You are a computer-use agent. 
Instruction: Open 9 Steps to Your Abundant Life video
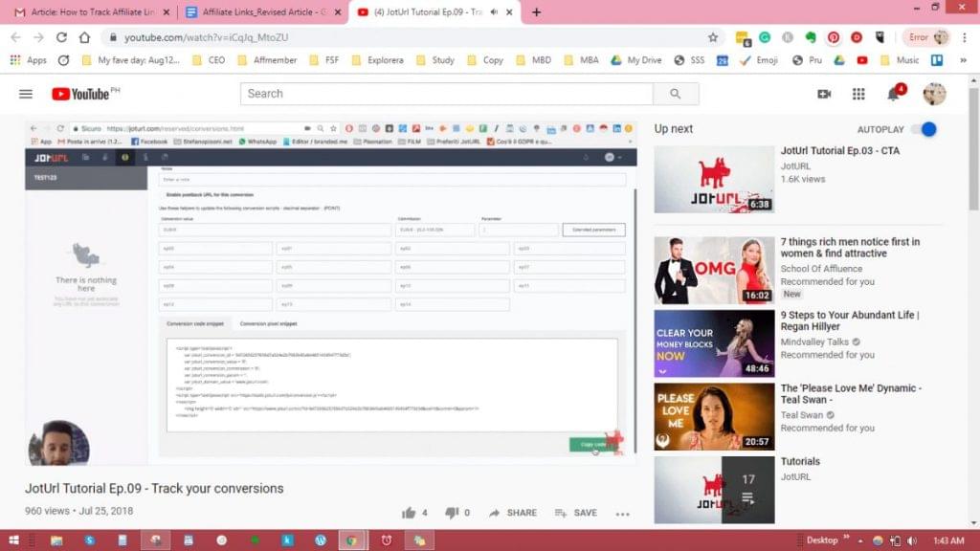(x=850, y=320)
